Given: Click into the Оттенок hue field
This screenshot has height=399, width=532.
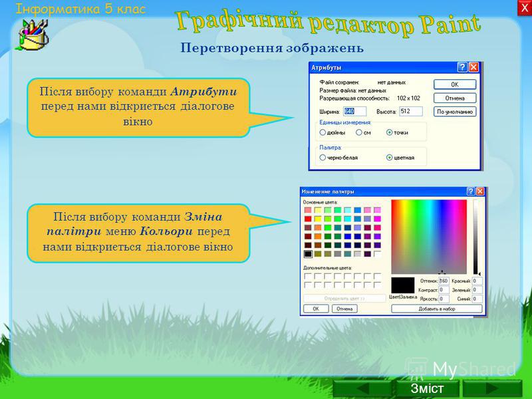Looking at the screenshot, I should point(444,281).
